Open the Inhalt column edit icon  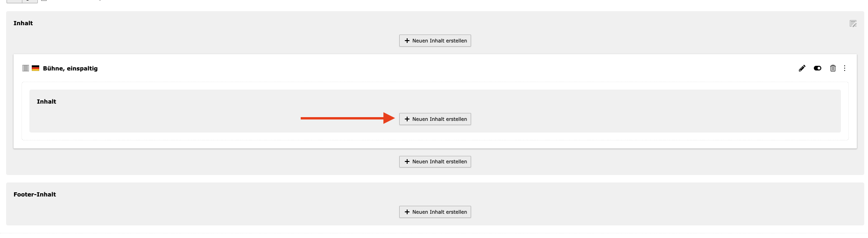click(853, 23)
